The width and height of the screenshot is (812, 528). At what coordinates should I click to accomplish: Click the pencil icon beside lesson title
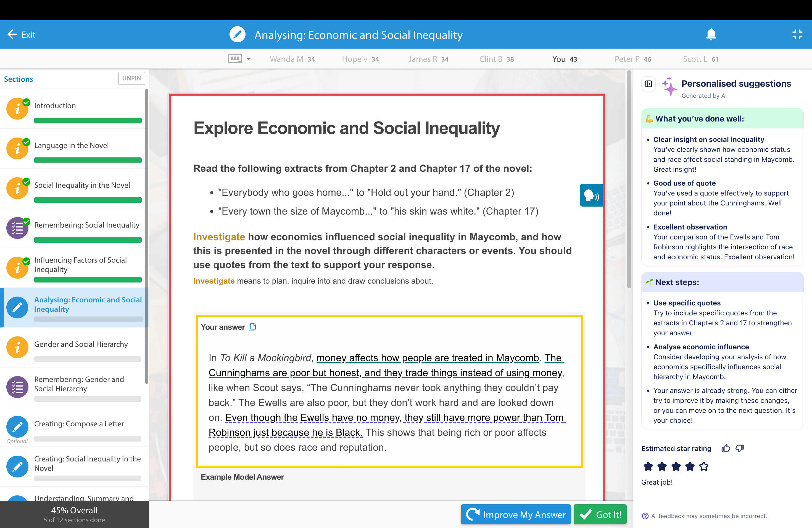[x=238, y=35]
